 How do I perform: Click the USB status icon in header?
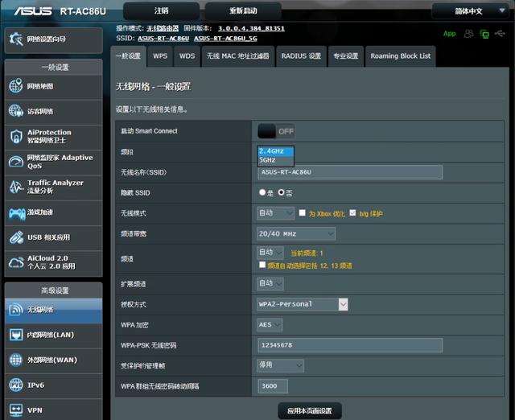click(x=500, y=33)
